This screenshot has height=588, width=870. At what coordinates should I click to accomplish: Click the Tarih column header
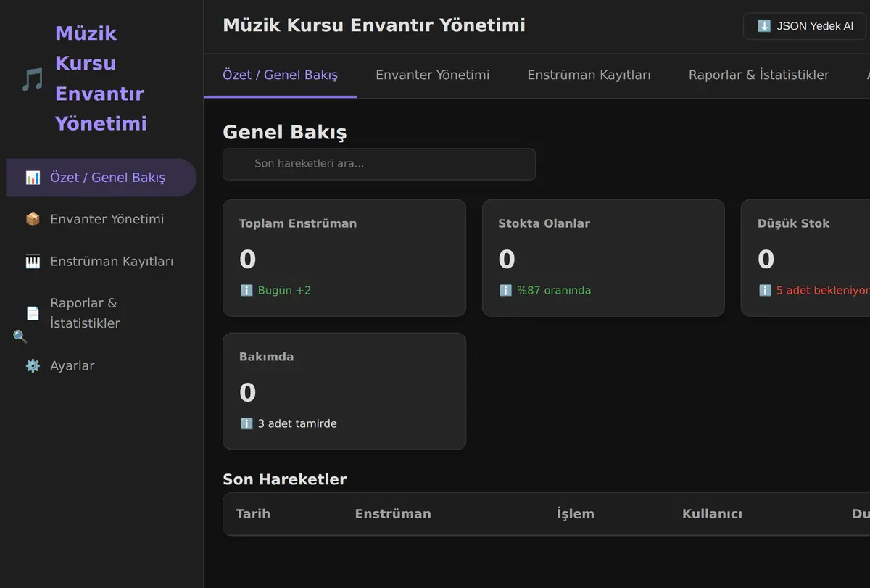[253, 514]
